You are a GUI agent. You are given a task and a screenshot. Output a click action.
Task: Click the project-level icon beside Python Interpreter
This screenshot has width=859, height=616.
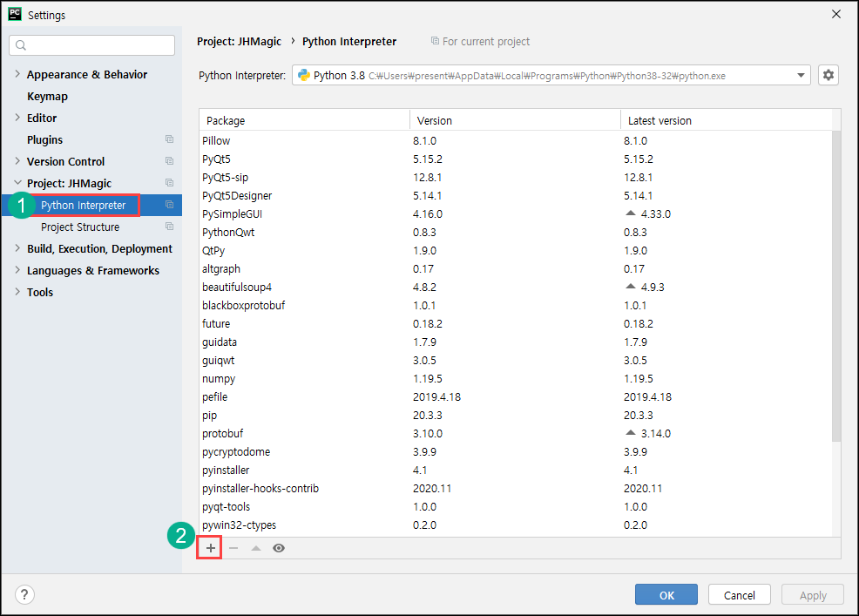pyautogui.click(x=169, y=205)
